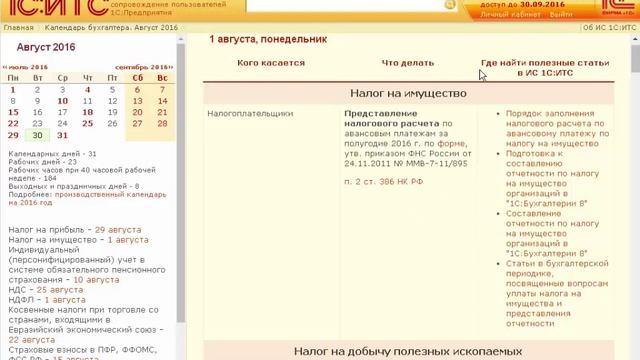The height and width of the screenshot is (360, 640).
Task: Jump to Налог на прибыль 29 августа
Action: click(x=118, y=230)
